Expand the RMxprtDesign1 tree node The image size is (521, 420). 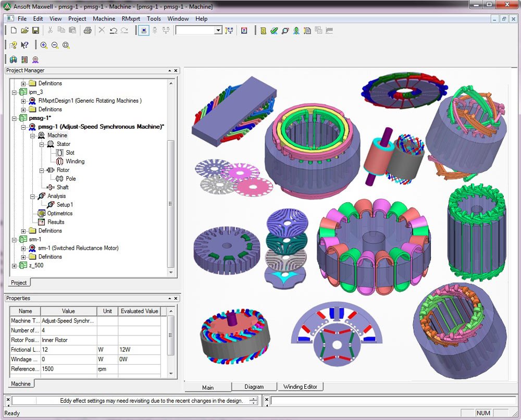click(x=23, y=101)
